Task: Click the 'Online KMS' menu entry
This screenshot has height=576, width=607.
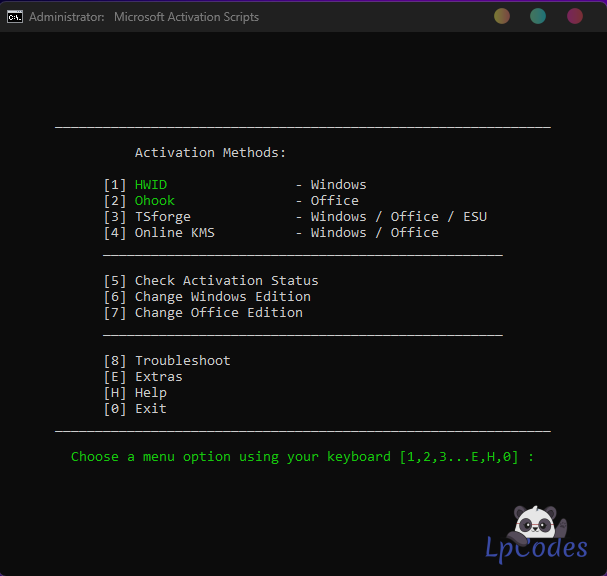Action: point(175,233)
